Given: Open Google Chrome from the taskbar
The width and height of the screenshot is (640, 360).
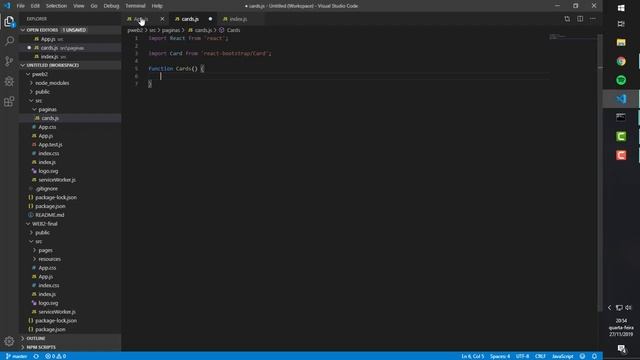Looking at the screenshot, I should [x=621, y=61].
